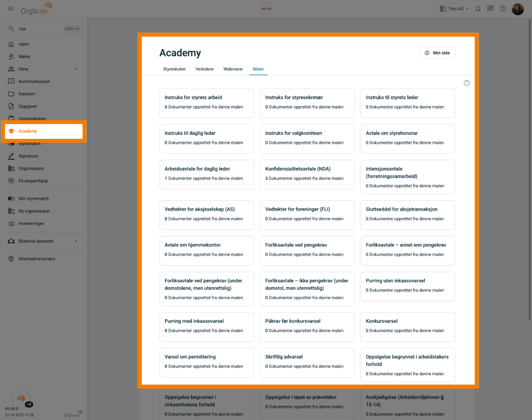Open the 'Purring uten inkassovarsel' card
Viewport: 532px width, 420px height.
(408, 287)
